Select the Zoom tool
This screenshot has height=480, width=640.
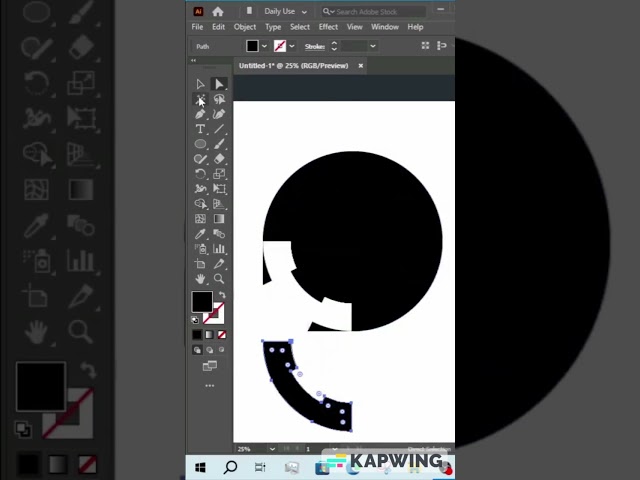point(219,279)
